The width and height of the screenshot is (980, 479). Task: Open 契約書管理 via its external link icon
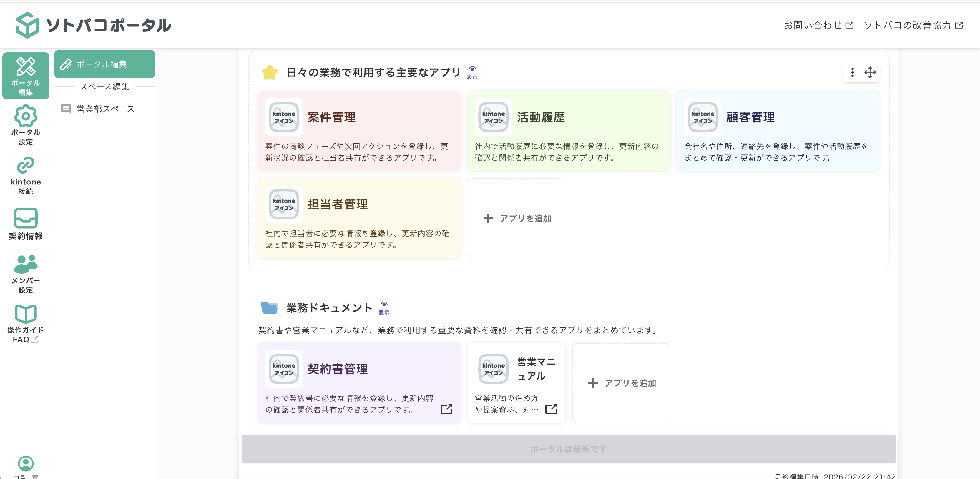coord(447,409)
